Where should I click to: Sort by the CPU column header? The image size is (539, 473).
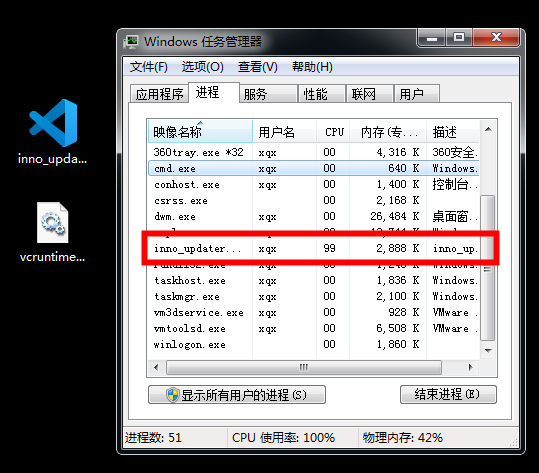pyautogui.click(x=333, y=132)
